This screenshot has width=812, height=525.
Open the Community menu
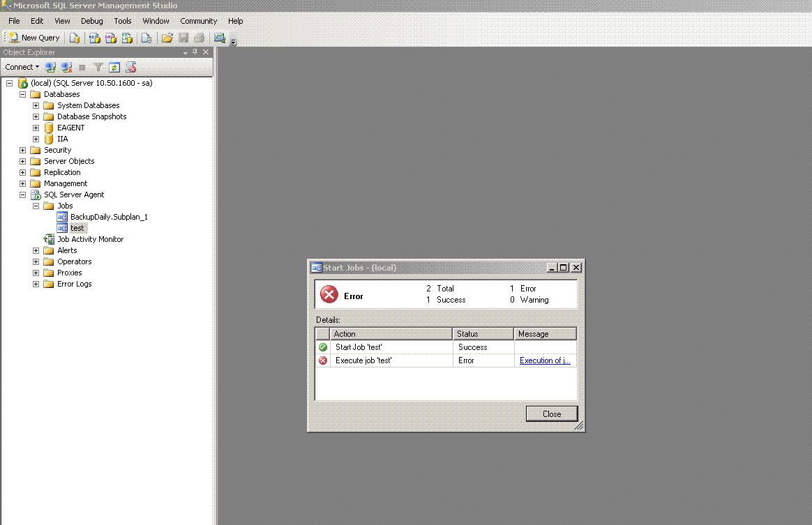[198, 21]
